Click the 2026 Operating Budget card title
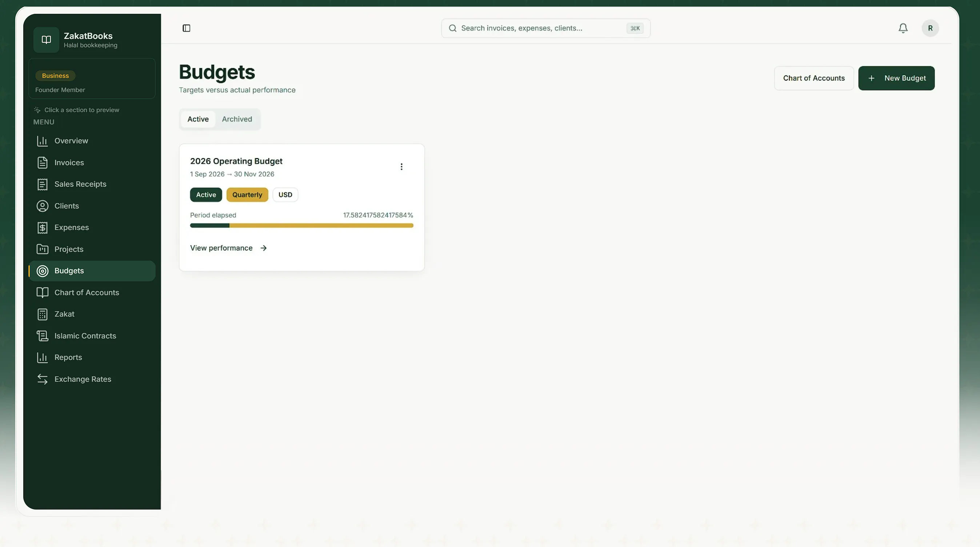The width and height of the screenshot is (980, 547). [236, 161]
